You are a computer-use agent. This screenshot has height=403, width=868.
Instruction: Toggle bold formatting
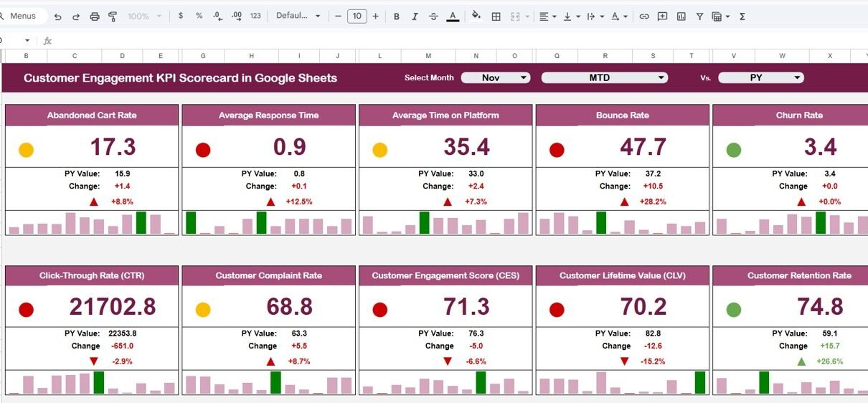pyautogui.click(x=396, y=16)
